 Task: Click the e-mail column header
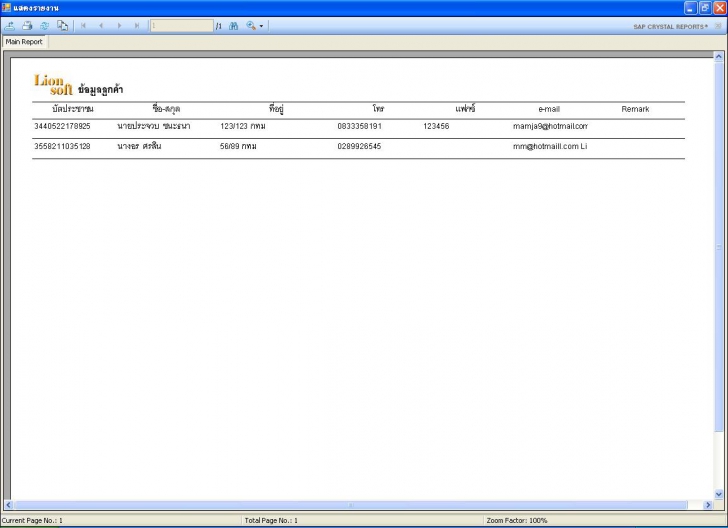coord(549,109)
